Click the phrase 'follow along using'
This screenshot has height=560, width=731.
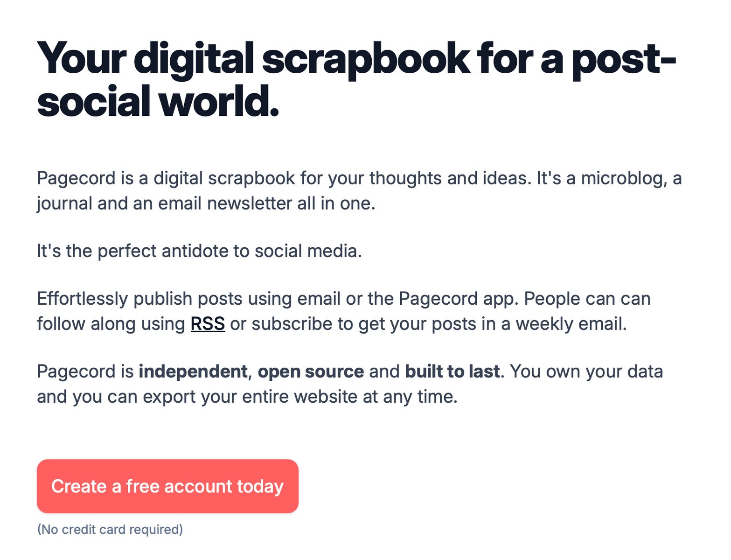click(111, 324)
